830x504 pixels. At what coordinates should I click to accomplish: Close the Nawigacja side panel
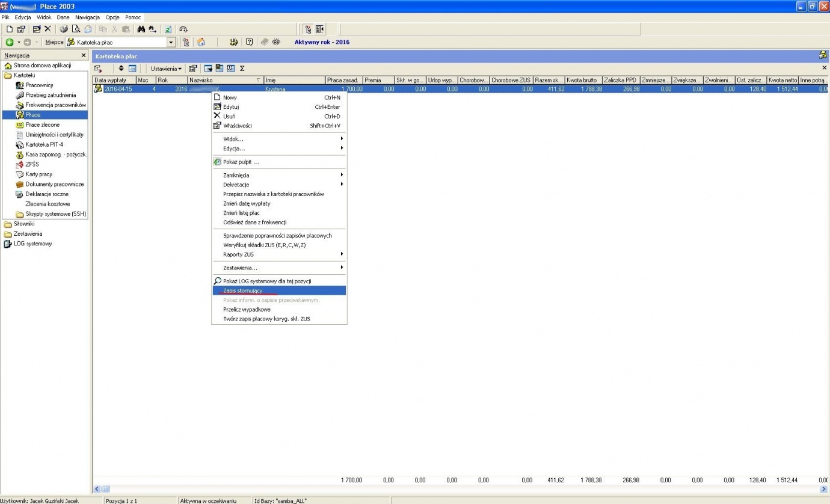tap(84, 55)
